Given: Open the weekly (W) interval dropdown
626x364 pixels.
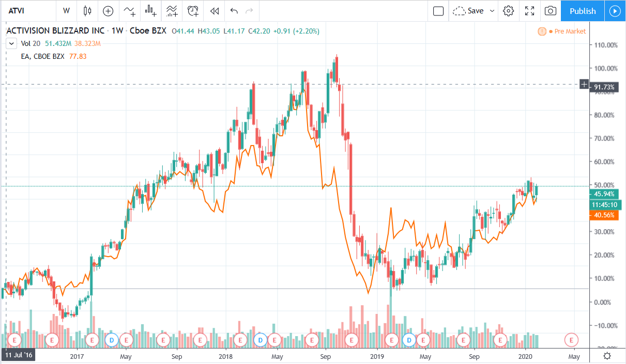Looking at the screenshot, I should coord(66,11).
